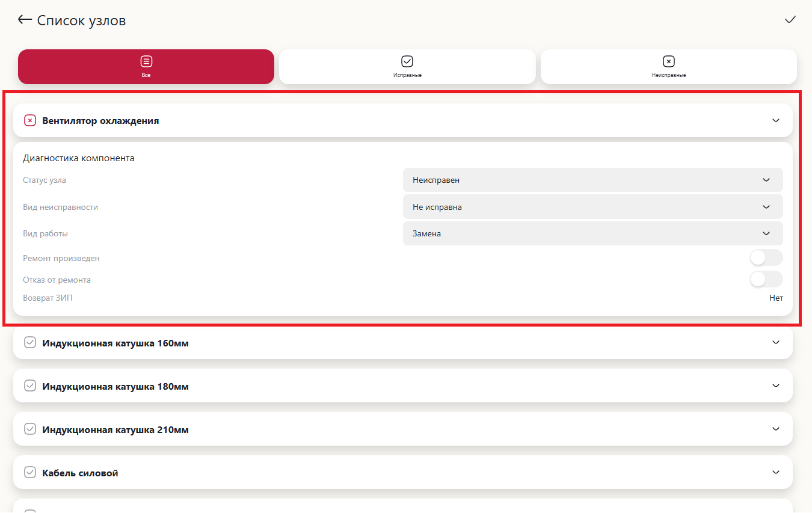Click the confirm checkmark in top right

pyautogui.click(x=790, y=20)
